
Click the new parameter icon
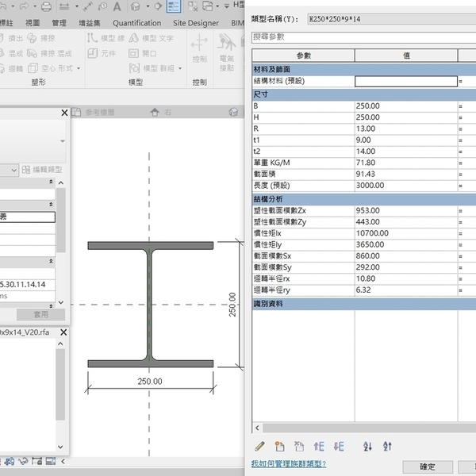click(279, 447)
